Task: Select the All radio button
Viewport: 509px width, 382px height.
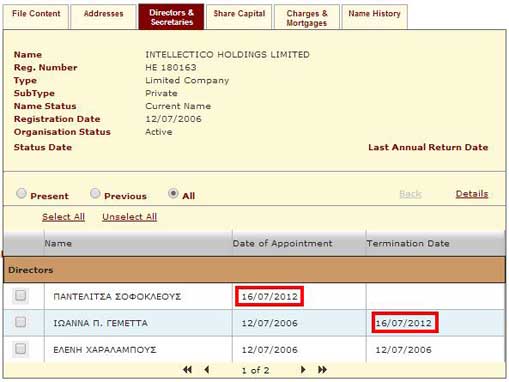Action: pyautogui.click(x=173, y=193)
